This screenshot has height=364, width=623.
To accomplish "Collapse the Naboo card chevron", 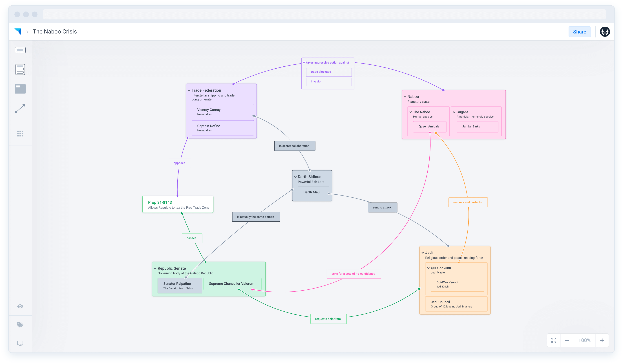I will tap(405, 97).
